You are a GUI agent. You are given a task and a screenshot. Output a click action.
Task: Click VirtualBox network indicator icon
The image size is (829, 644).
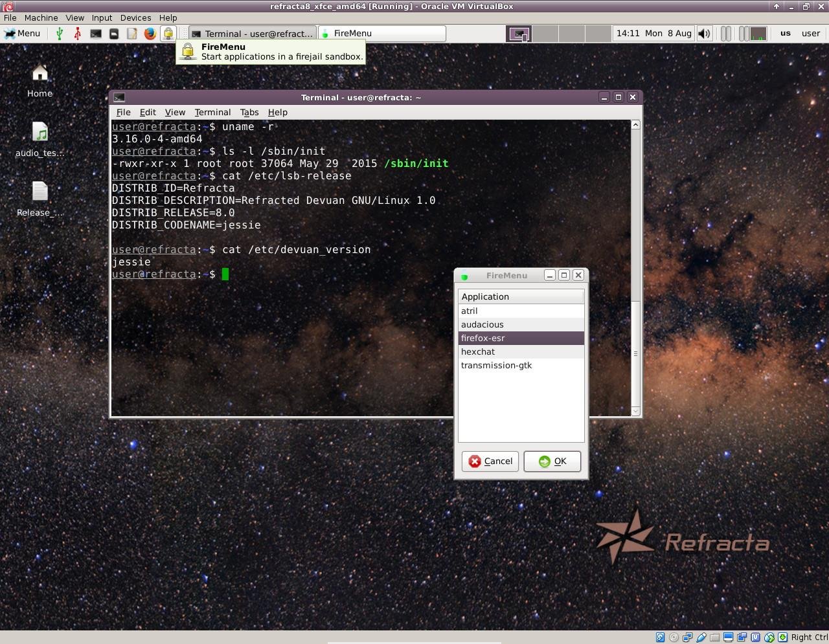tap(687, 638)
